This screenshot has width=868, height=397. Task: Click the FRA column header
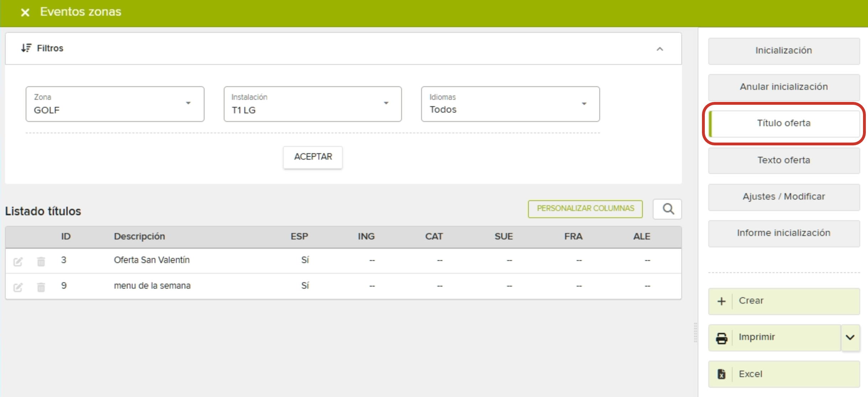point(573,237)
